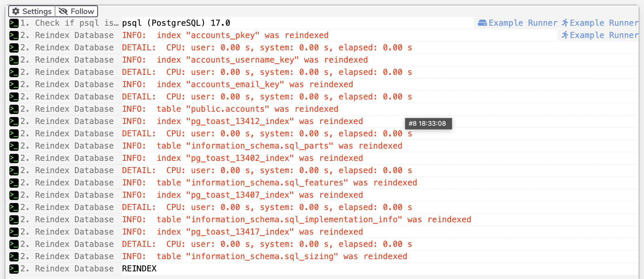Click terminal icon beside accounts_username_key line

14,60
